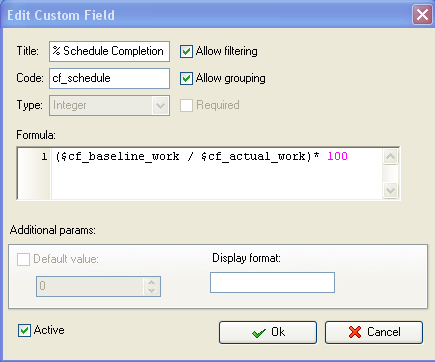Click inside the Formula editor text
Image resolution: width=435 pixels, height=362 pixels.
(x=217, y=173)
